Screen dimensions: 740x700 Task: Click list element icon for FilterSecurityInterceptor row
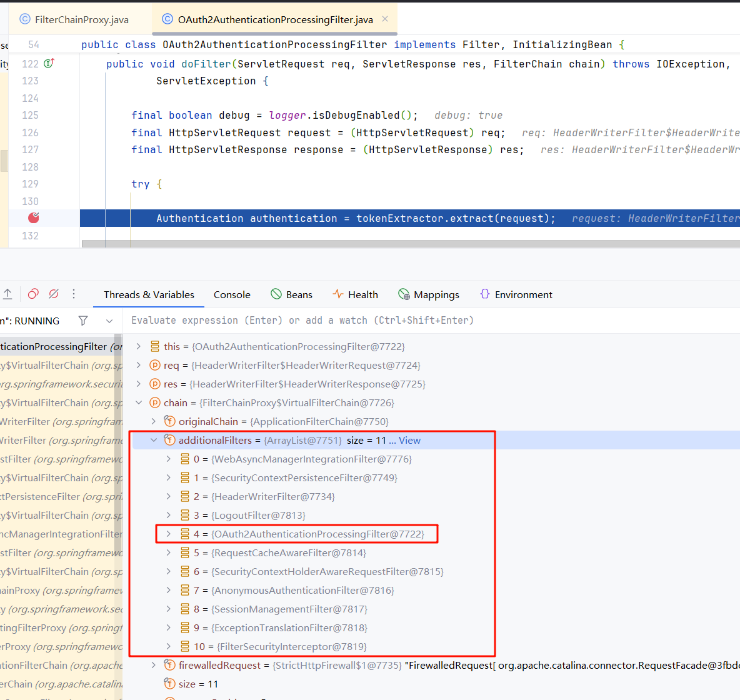tap(185, 647)
